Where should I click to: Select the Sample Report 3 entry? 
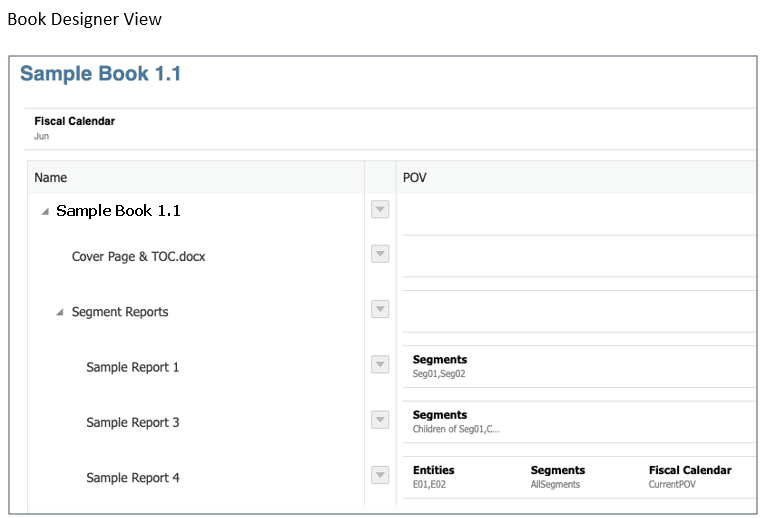pyautogui.click(x=132, y=422)
